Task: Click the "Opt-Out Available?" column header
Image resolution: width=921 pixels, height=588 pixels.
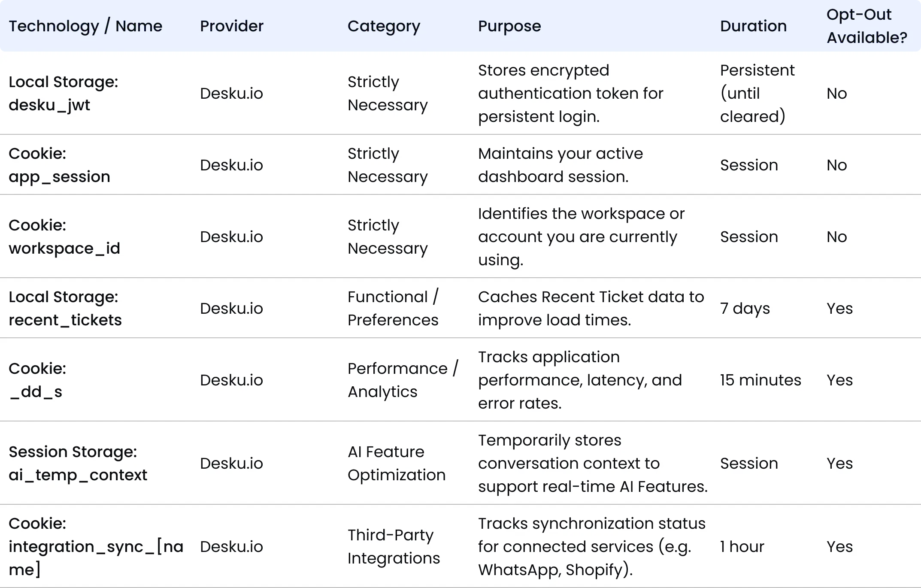Action: pyautogui.click(x=866, y=26)
